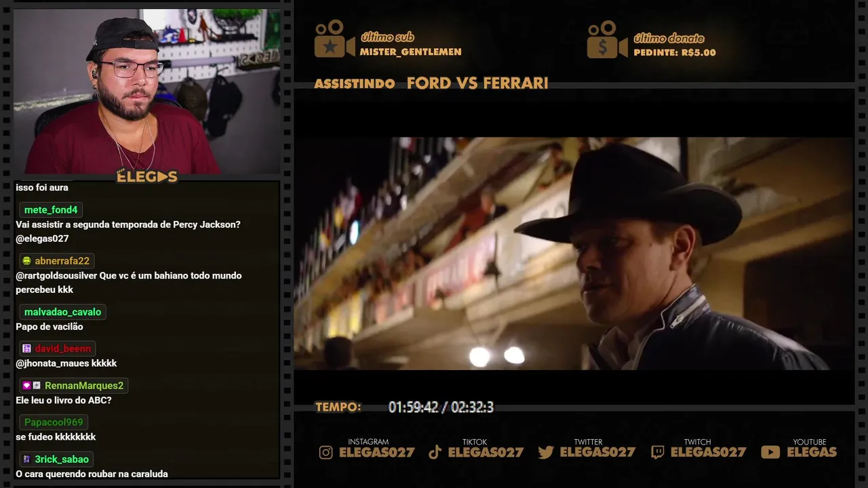This screenshot has height=488, width=868.
Task: Click the '@jhonata_maues kkkkk' message
Action: (x=66, y=364)
